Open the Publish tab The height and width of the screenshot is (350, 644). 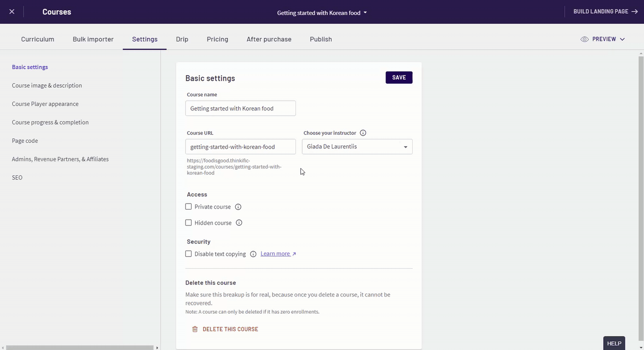pos(321,39)
